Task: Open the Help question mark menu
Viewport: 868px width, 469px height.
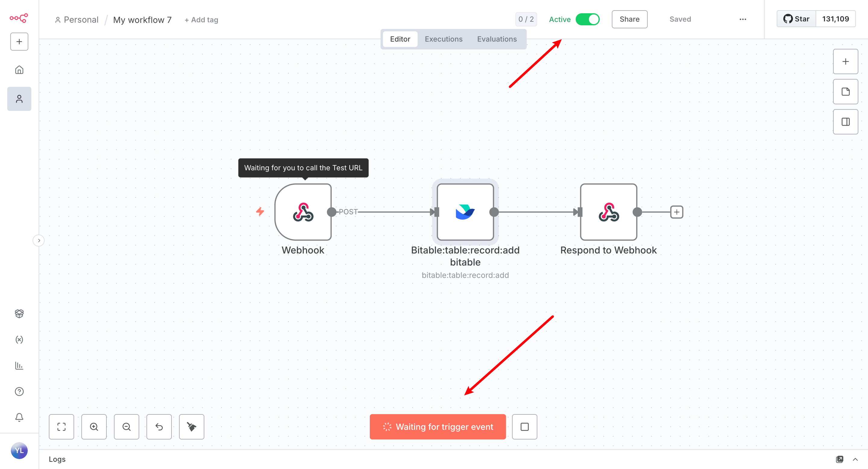Action: [x=19, y=391]
